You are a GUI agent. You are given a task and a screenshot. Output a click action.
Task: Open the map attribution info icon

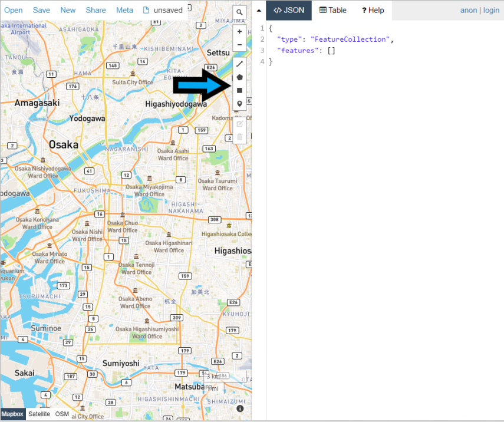point(240,408)
